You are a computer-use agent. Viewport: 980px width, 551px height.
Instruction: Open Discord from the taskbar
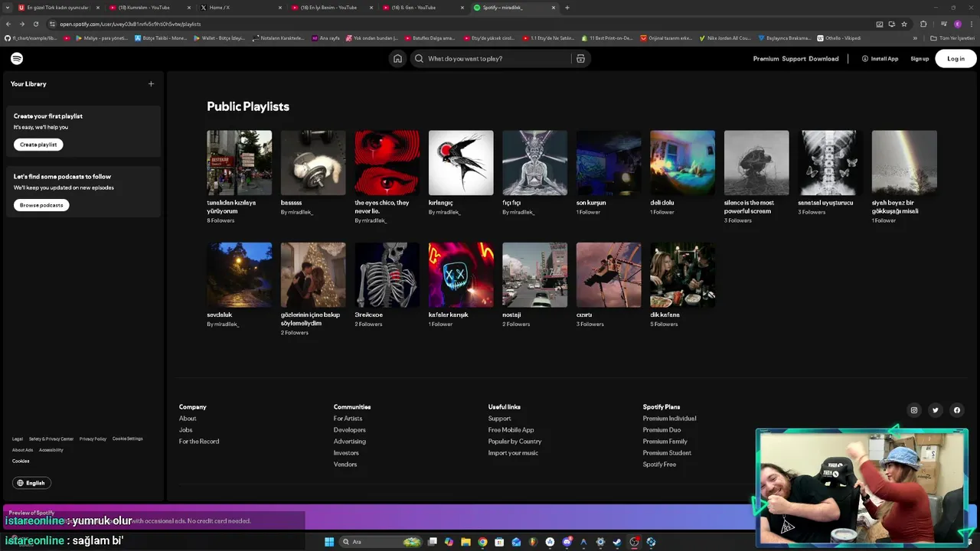[567, 542]
